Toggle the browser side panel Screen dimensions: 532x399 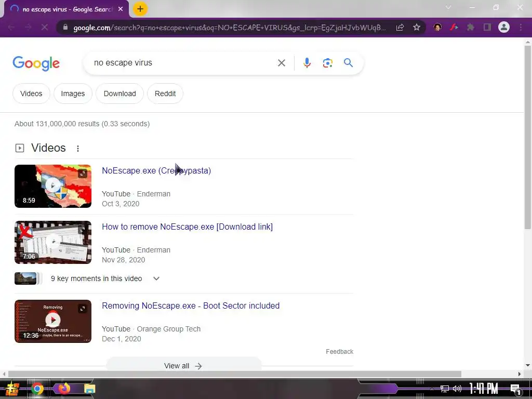[x=487, y=27]
